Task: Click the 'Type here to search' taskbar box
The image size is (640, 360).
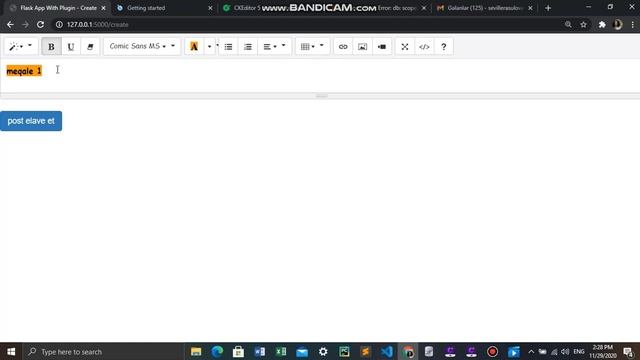Action: (104, 351)
